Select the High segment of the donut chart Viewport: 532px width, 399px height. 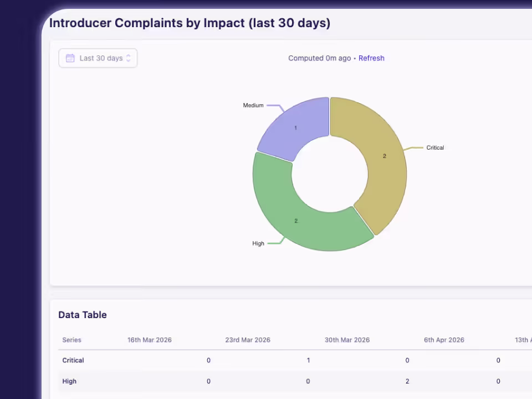pyautogui.click(x=295, y=221)
